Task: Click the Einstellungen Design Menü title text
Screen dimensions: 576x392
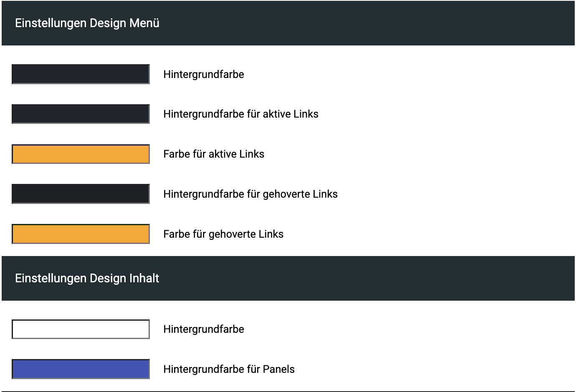Action: (87, 23)
